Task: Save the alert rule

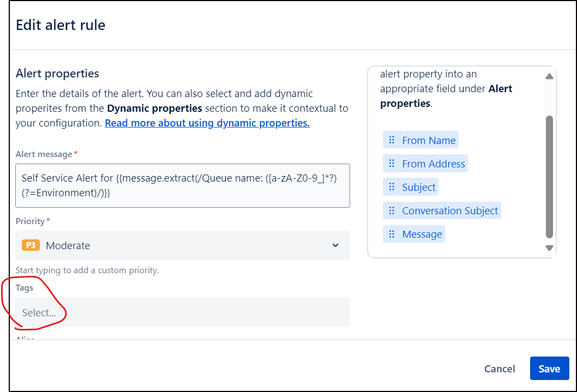Action: coord(549,369)
